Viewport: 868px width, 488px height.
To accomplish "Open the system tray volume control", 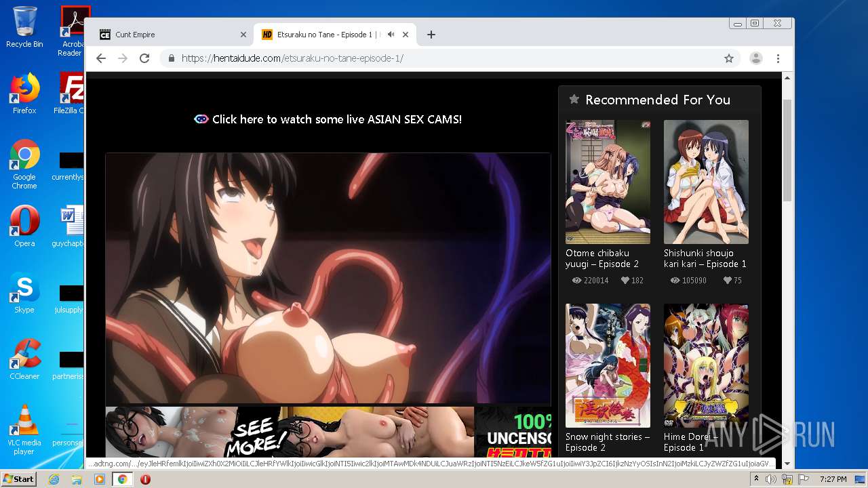I will point(770,479).
